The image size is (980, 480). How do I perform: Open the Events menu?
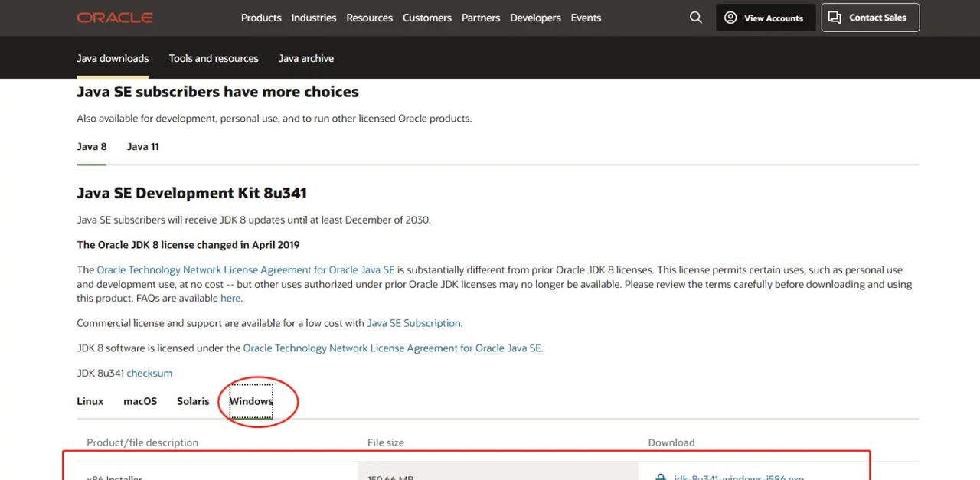(586, 18)
